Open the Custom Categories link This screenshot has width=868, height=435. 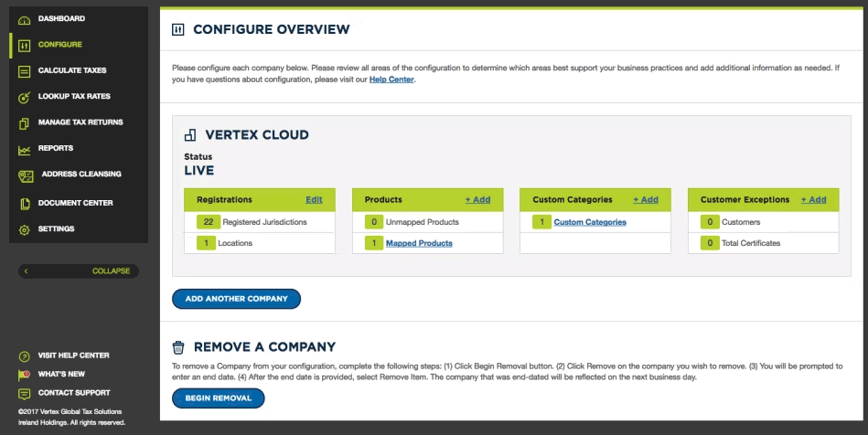point(590,222)
